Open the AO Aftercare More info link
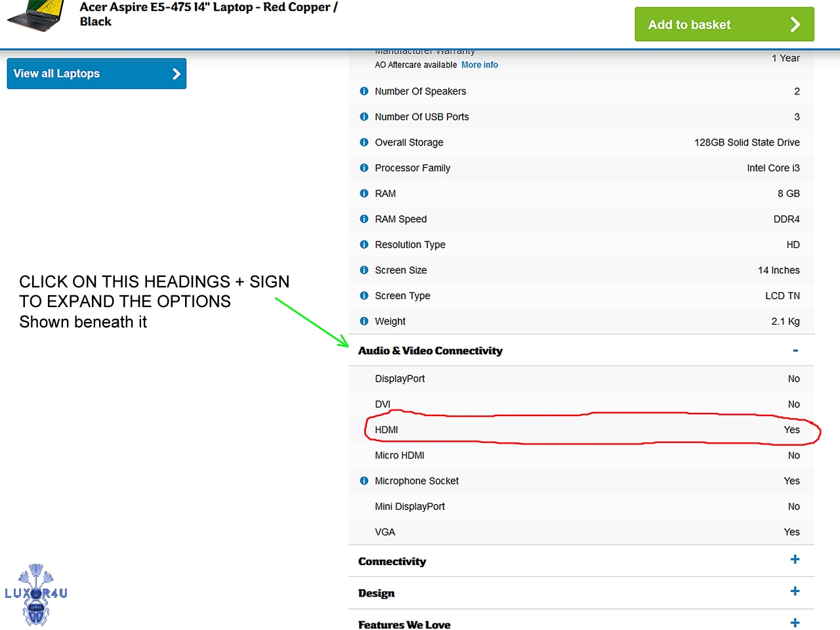Screen dimensions: 840x630 tap(480, 65)
